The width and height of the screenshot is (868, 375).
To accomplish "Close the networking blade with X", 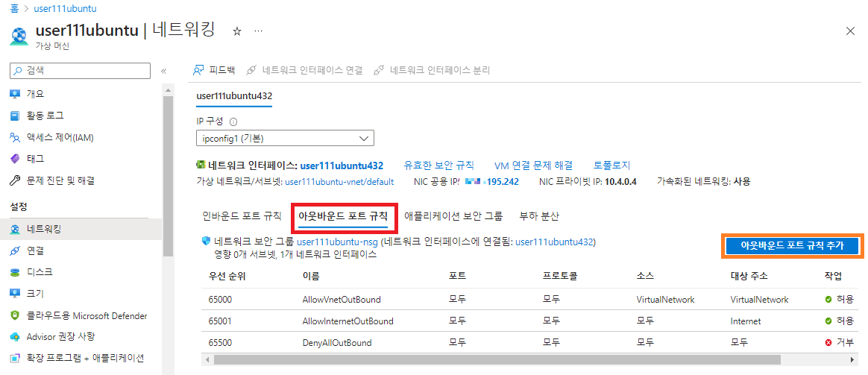I will pyautogui.click(x=850, y=31).
